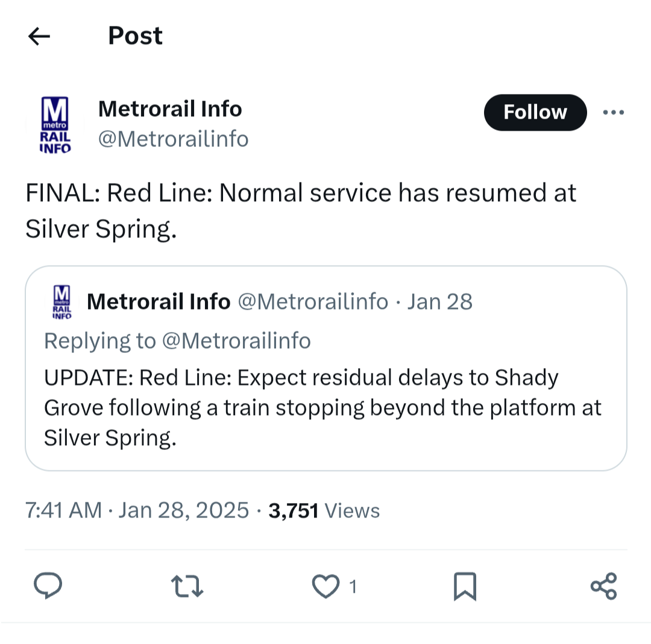Open the @Metrorailinfo handle under profile name

pos(173,139)
